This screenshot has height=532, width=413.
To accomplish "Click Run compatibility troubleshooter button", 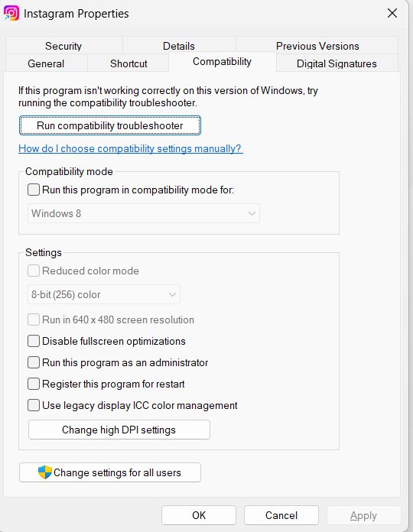I will coord(110,125).
